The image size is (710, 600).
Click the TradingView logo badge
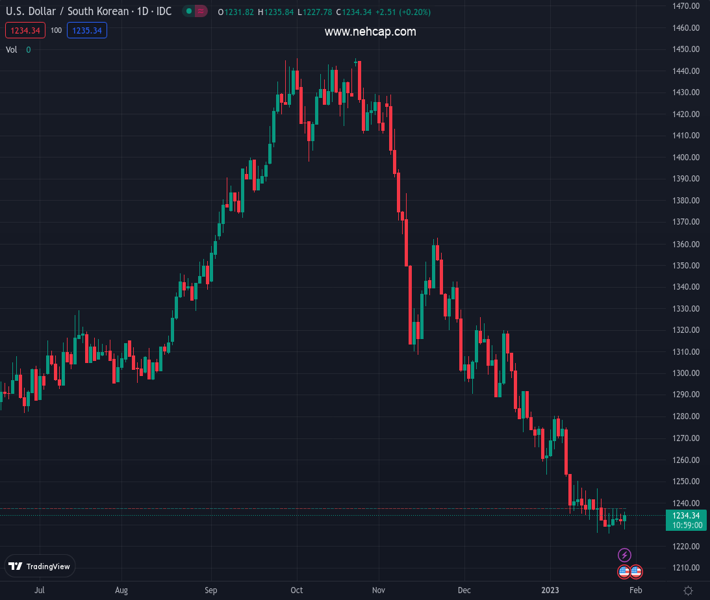coord(40,566)
